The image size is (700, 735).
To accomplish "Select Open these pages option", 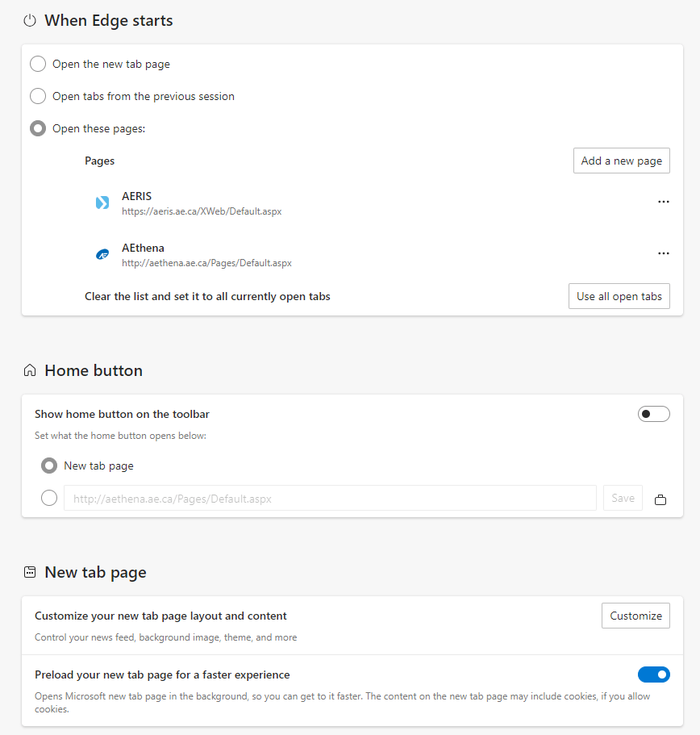I will tap(38, 129).
